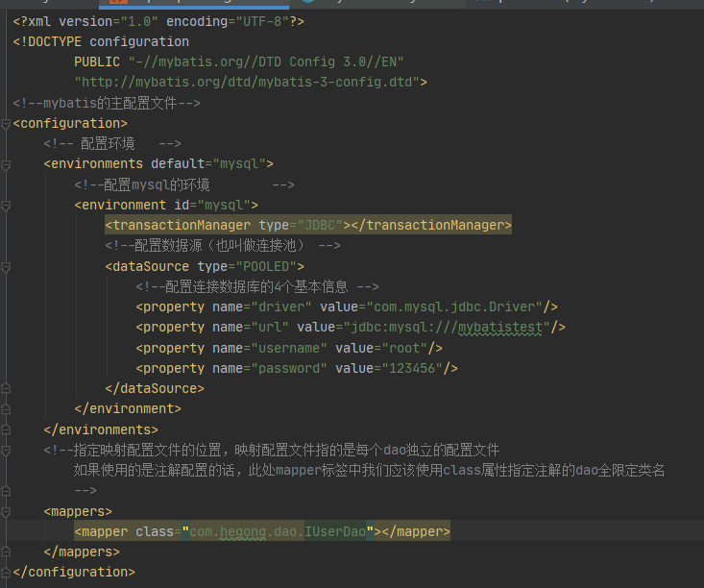Click the name="url" property attribute

(251, 327)
